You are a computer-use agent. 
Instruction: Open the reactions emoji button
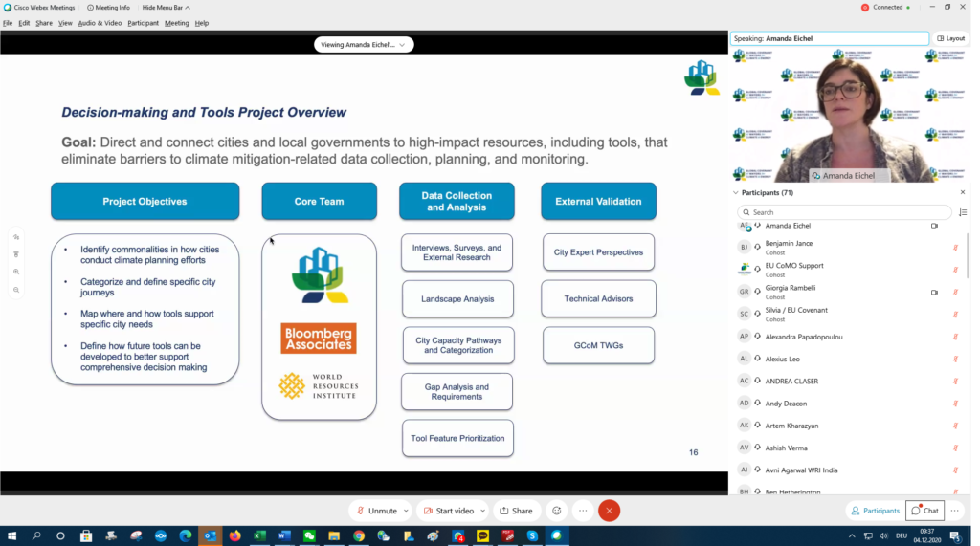[556, 511]
